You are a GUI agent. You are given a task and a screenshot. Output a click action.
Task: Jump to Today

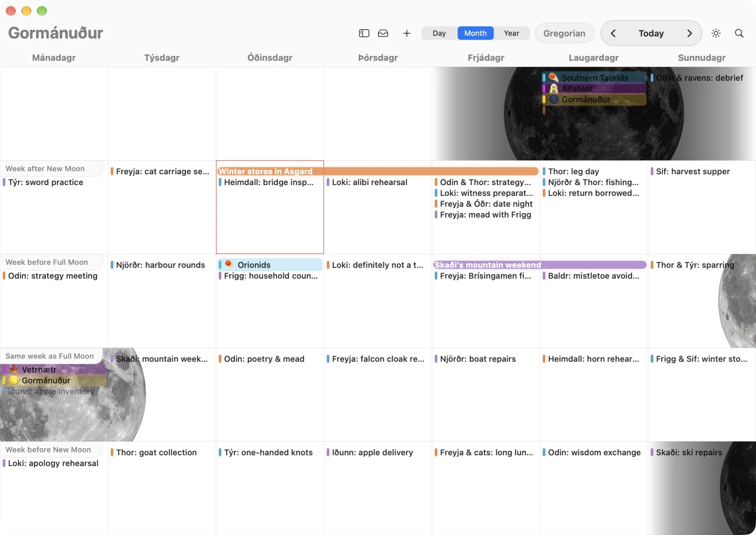coord(651,33)
